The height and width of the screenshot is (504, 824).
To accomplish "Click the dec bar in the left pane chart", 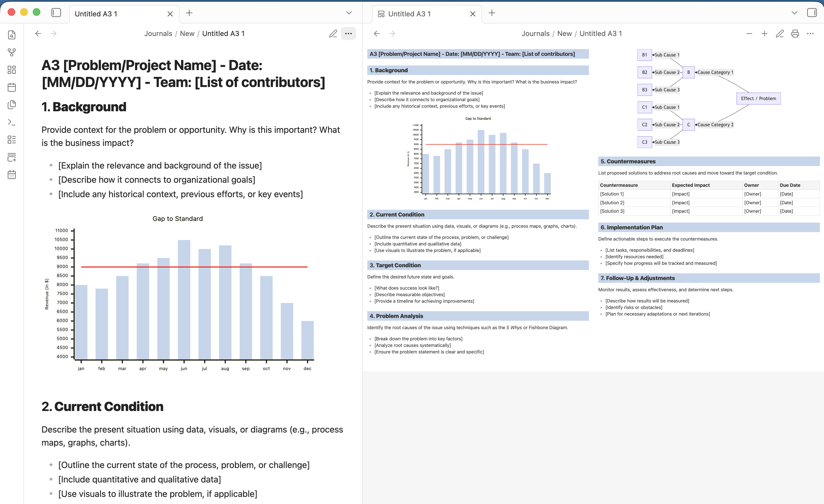I will click(307, 340).
